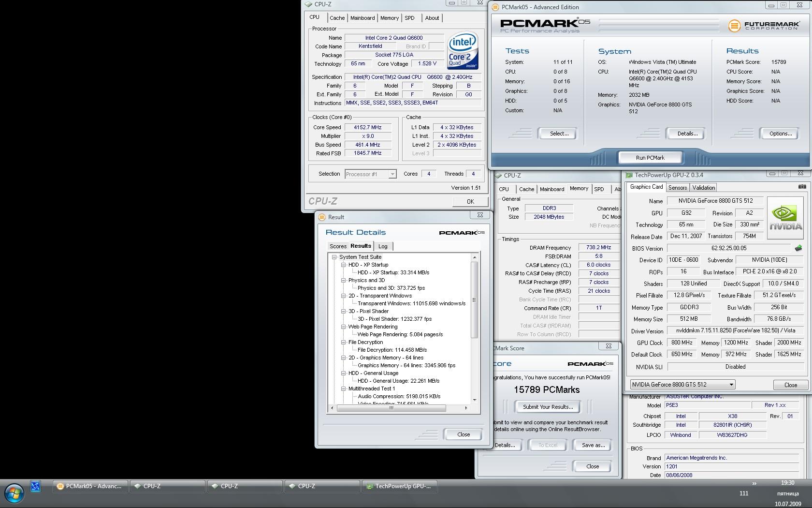This screenshot has width=812, height=508.
Task: Expand hidden tray icons chevron
Action: click(754, 483)
